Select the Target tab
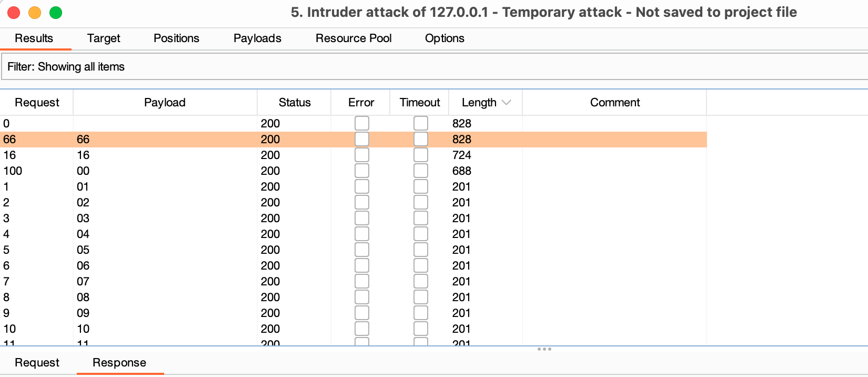The image size is (868, 377). 104,38
